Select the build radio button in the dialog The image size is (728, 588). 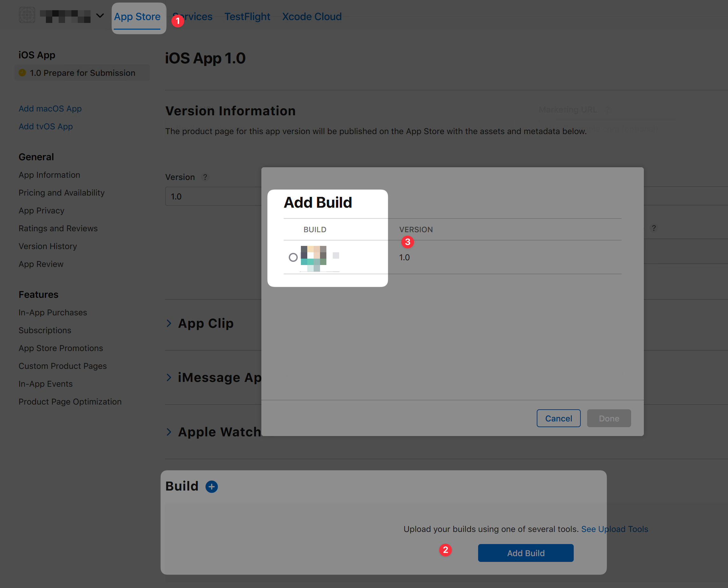[293, 257]
